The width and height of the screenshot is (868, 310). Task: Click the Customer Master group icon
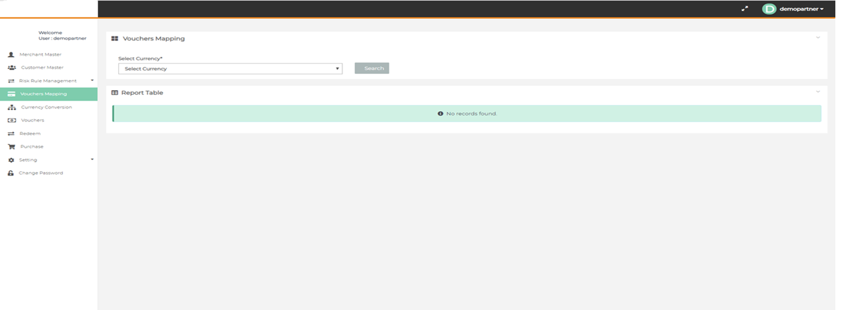[12, 67]
